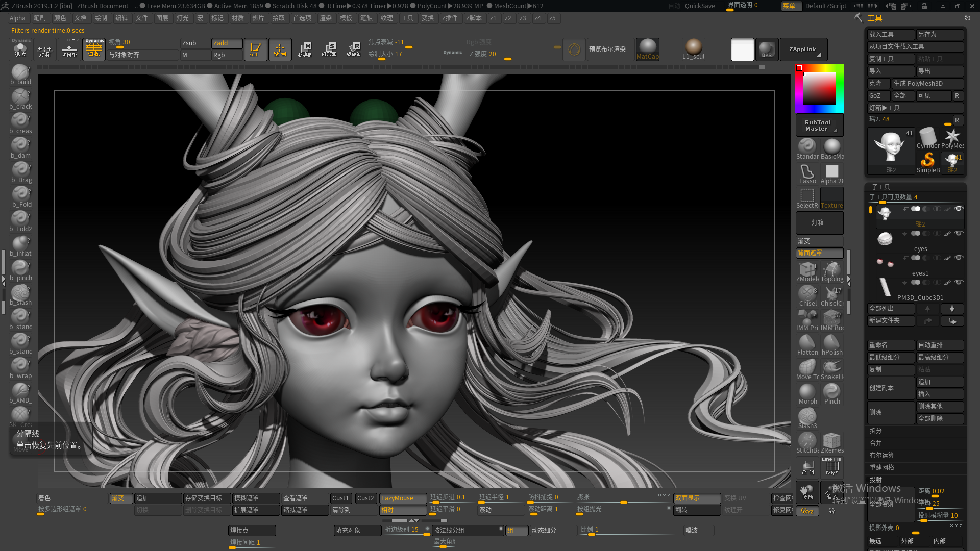Image resolution: width=980 pixels, height=551 pixels.
Task: Click 重命名 (Rename) button
Action: (x=891, y=345)
